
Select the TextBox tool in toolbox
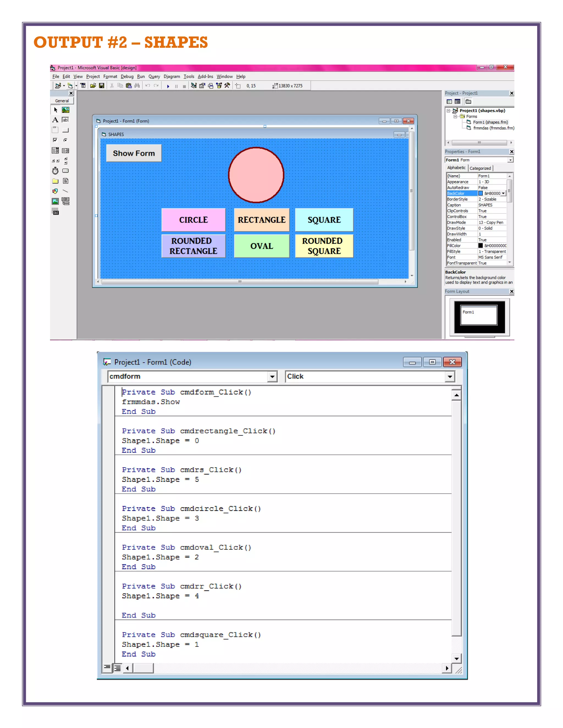(x=66, y=120)
